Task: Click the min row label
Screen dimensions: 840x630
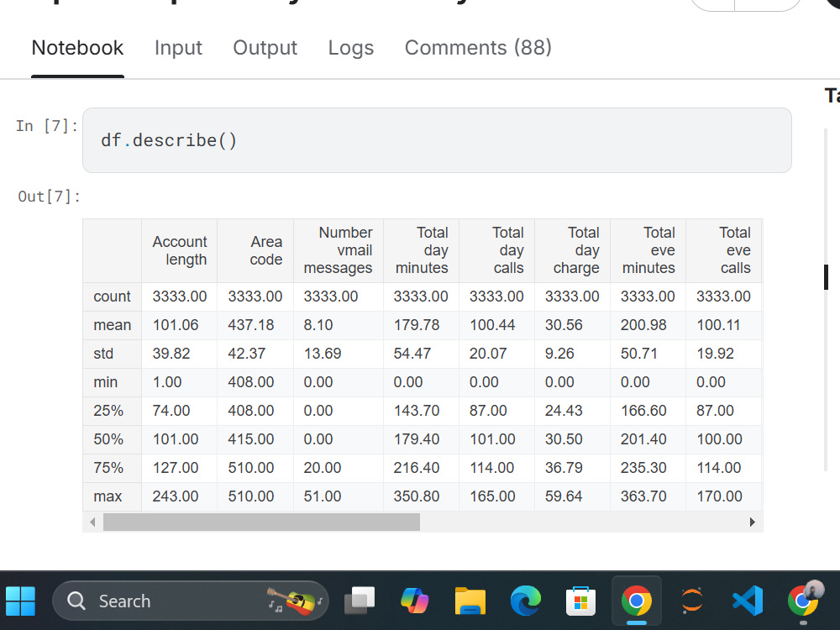Action: click(106, 382)
